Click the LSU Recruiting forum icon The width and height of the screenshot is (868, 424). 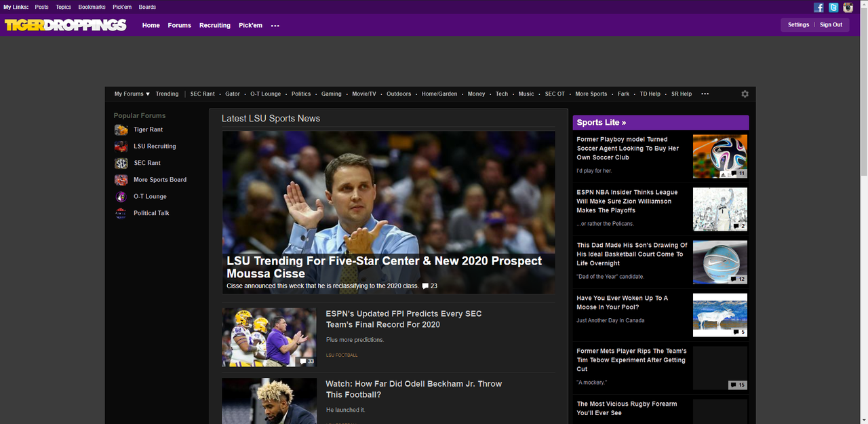tap(121, 147)
